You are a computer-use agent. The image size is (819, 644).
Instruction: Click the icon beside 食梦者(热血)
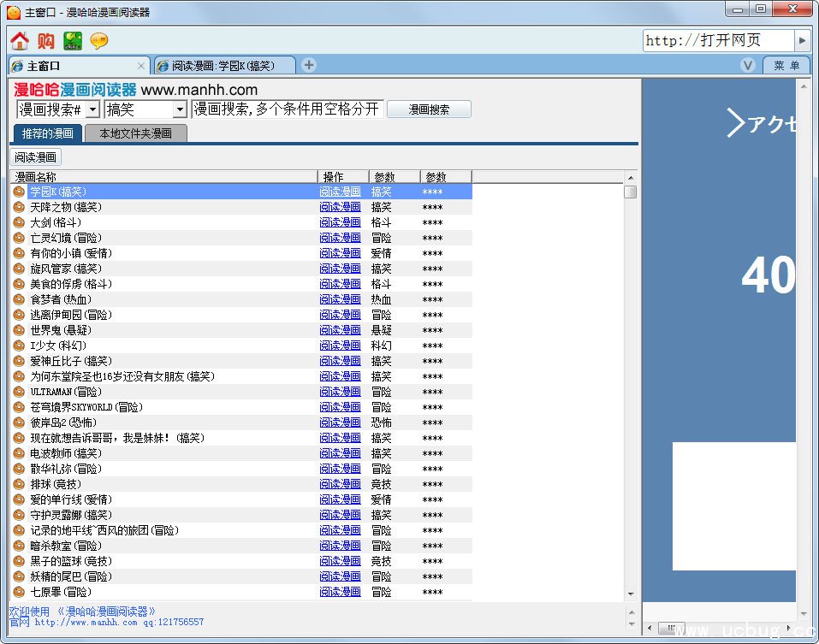pos(19,299)
